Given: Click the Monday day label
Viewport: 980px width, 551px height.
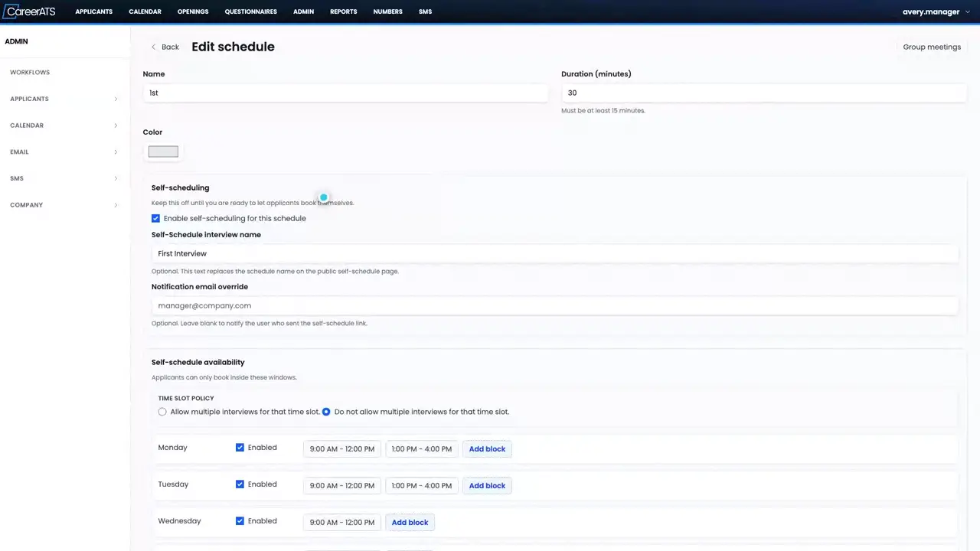Looking at the screenshot, I should coord(172,448).
